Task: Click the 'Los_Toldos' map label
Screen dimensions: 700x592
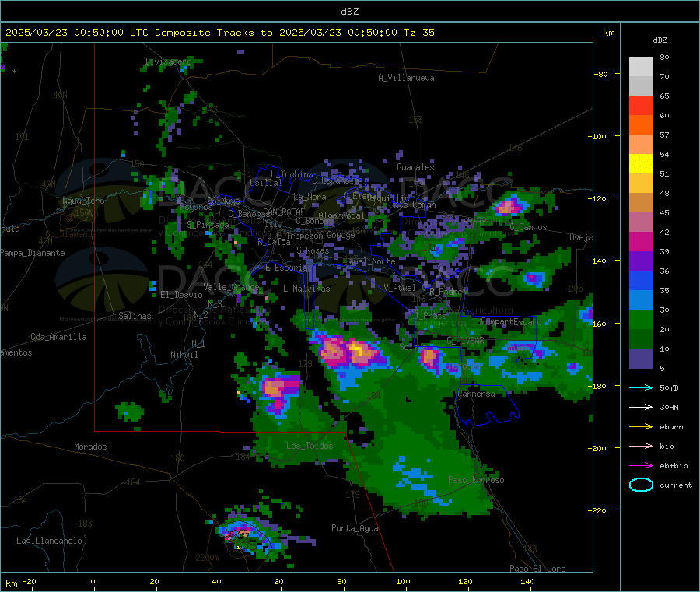Action: 310,446
